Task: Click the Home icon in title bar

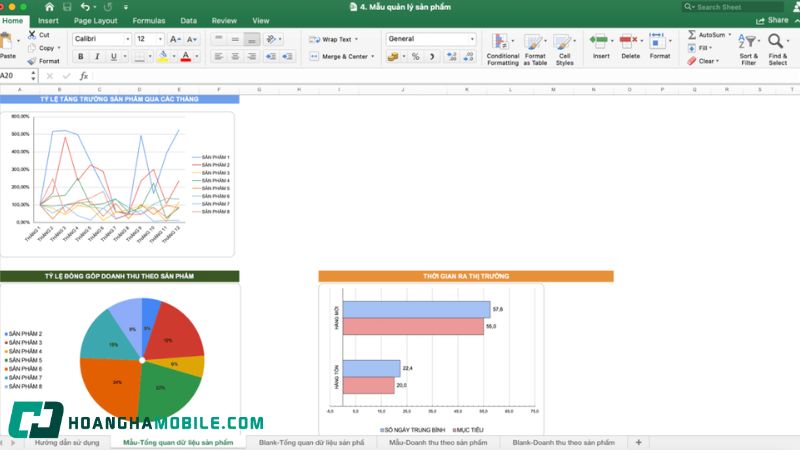Action: point(49,7)
